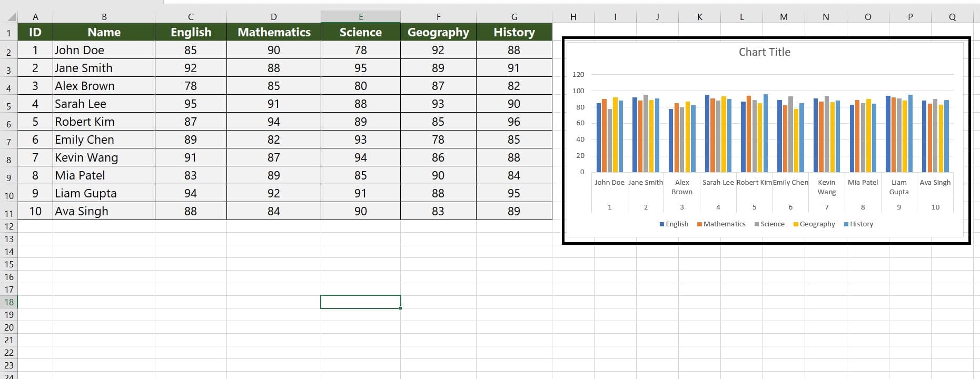
Task: Select the Liam Gupta name cell
Action: 104,193
